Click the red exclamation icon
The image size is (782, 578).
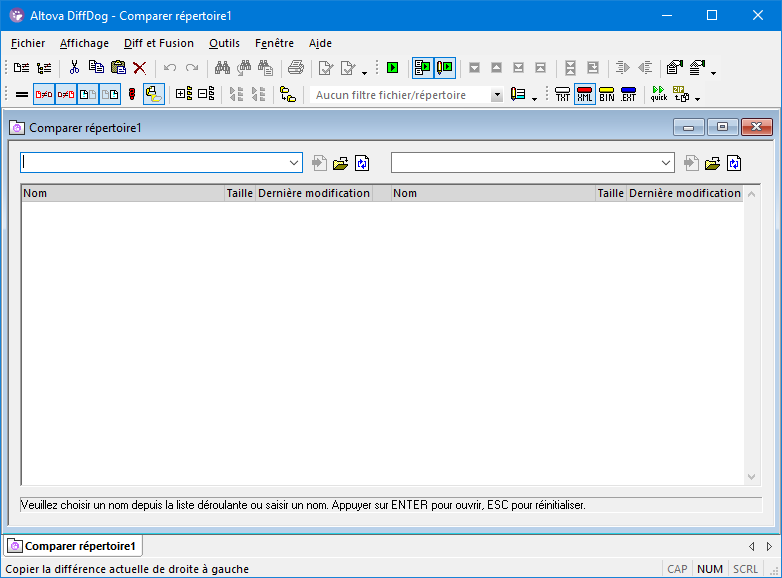(x=132, y=94)
